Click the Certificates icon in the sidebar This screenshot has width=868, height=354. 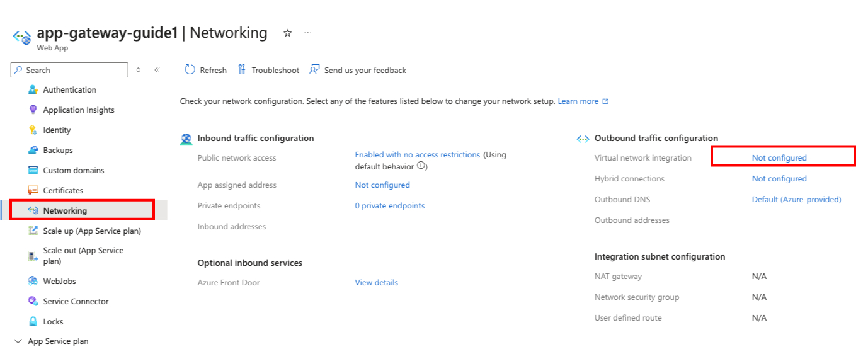tap(33, 190)
